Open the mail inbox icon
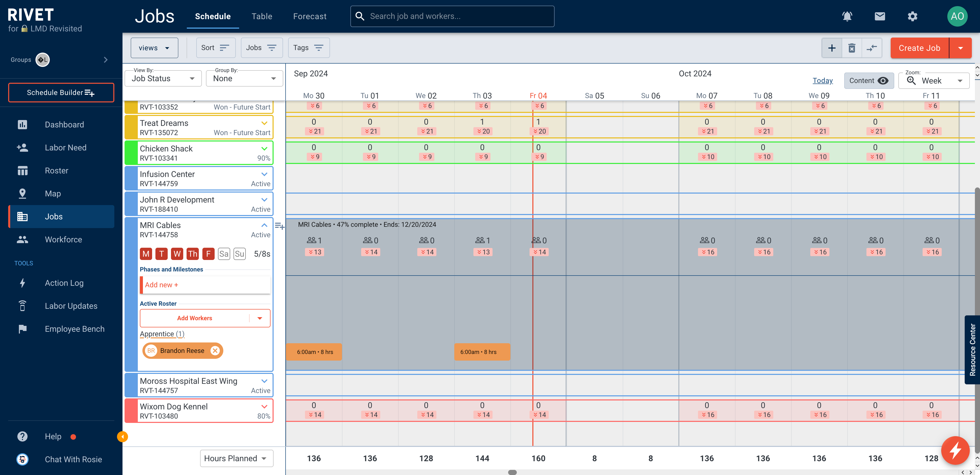Screen dimensions: 980x475 pos(879,16)
